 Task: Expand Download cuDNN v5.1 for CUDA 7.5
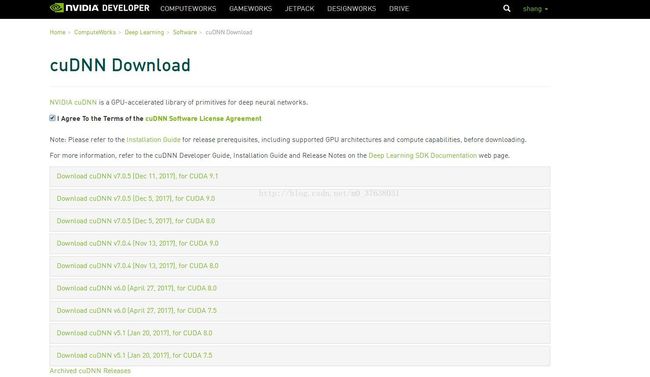[x=300, y=355]
